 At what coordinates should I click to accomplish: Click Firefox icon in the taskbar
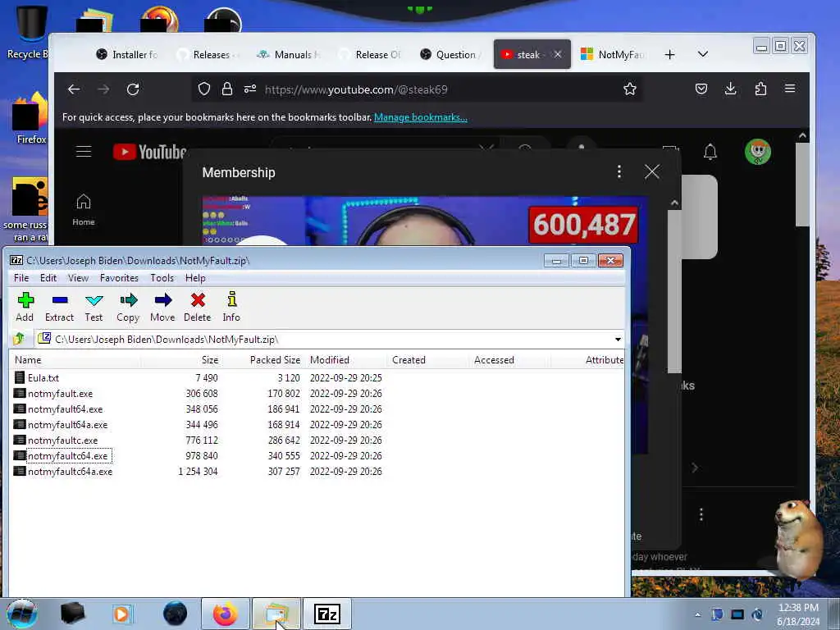[x=225, y=614]
